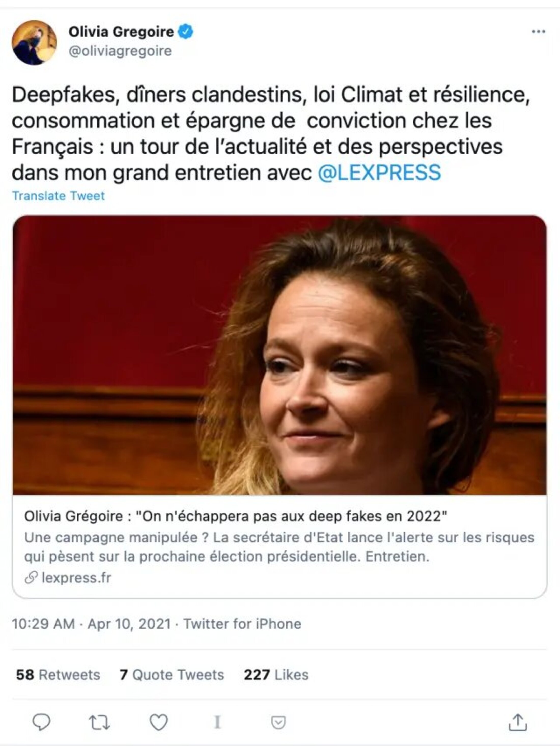The image size is (560, 746).
Task: Click the Twitter for iPhone source label
Action: 242,624
